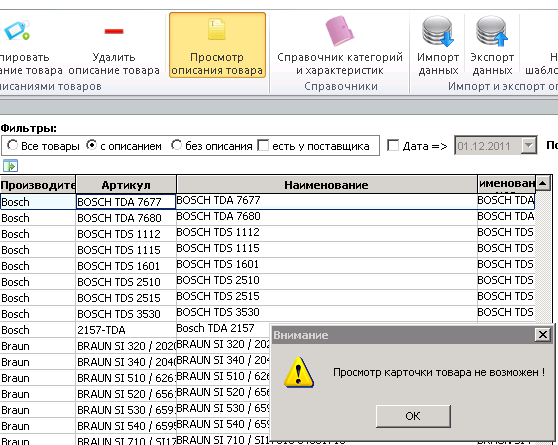The image size is (558, 445).
Task: Click the Производитель column header
Action: pyautogui.click(x=38, y=185)
